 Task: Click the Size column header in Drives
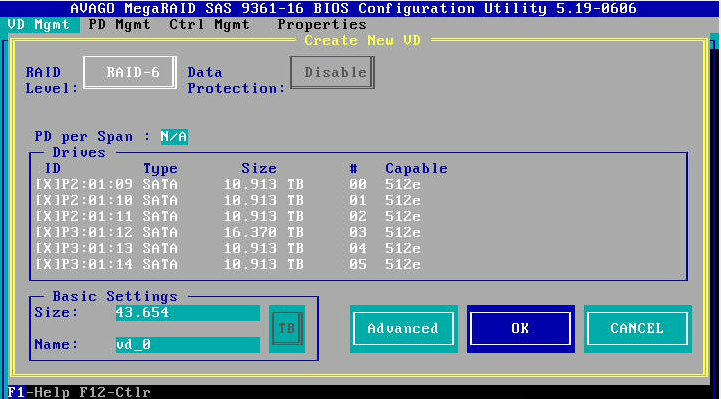click(259, 169)
